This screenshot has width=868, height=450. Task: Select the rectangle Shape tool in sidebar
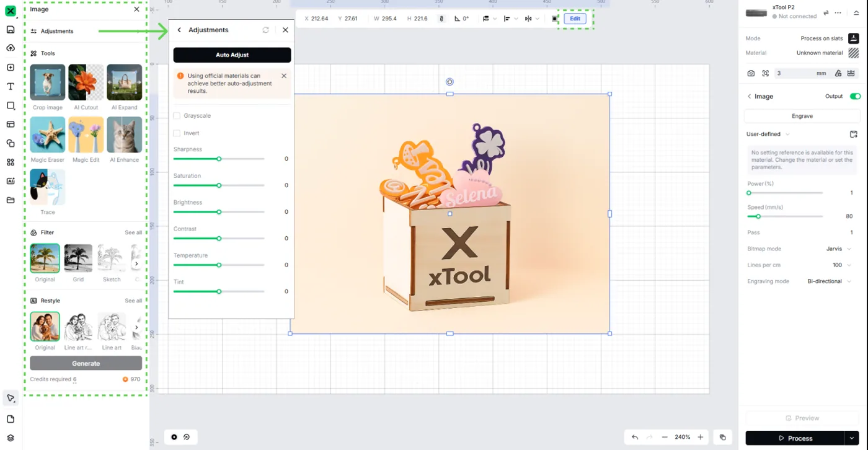pyautogui.click(x=11, y=105)
